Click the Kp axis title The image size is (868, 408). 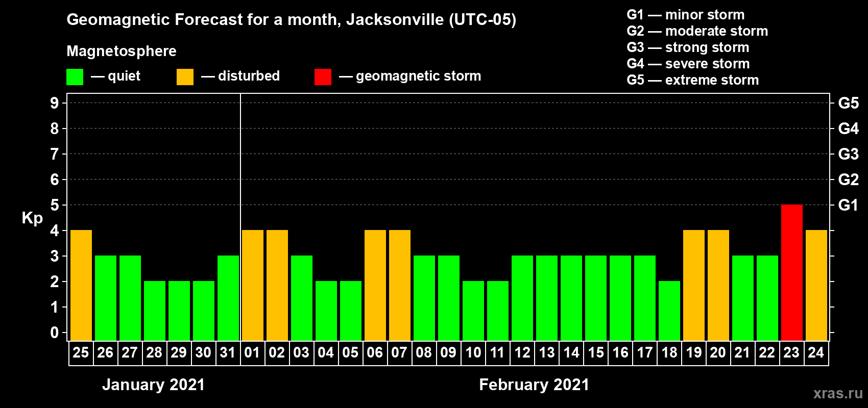[32, 218]
